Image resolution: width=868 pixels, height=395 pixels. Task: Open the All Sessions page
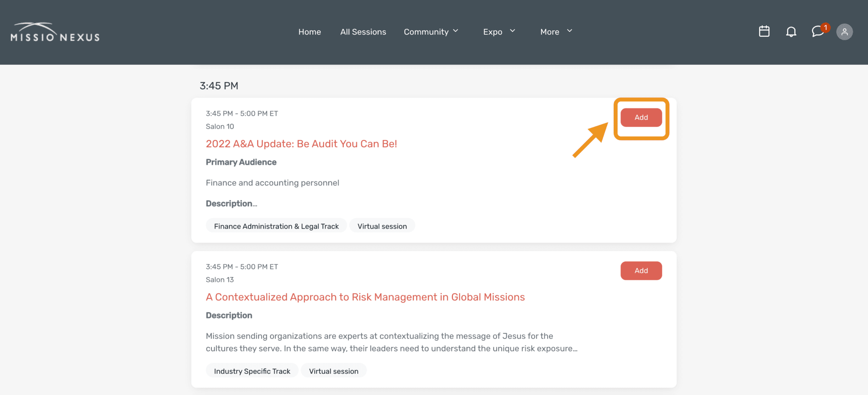coord(363,32)
